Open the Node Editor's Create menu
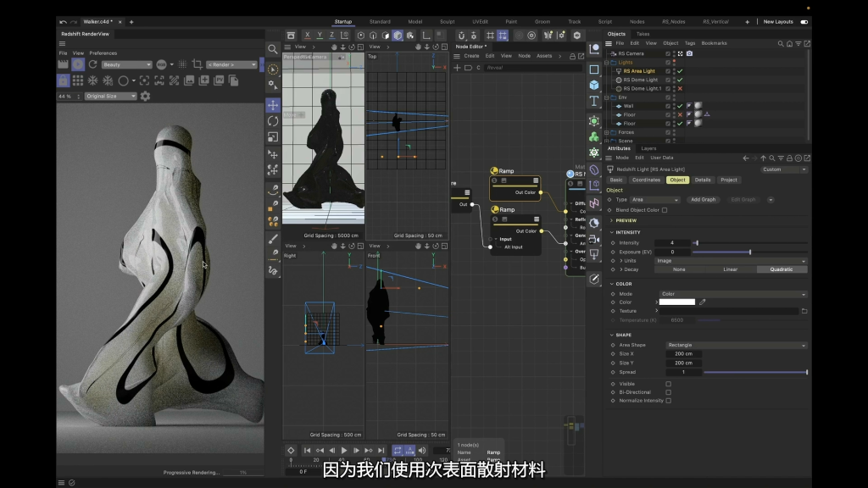 click(471, 56)
